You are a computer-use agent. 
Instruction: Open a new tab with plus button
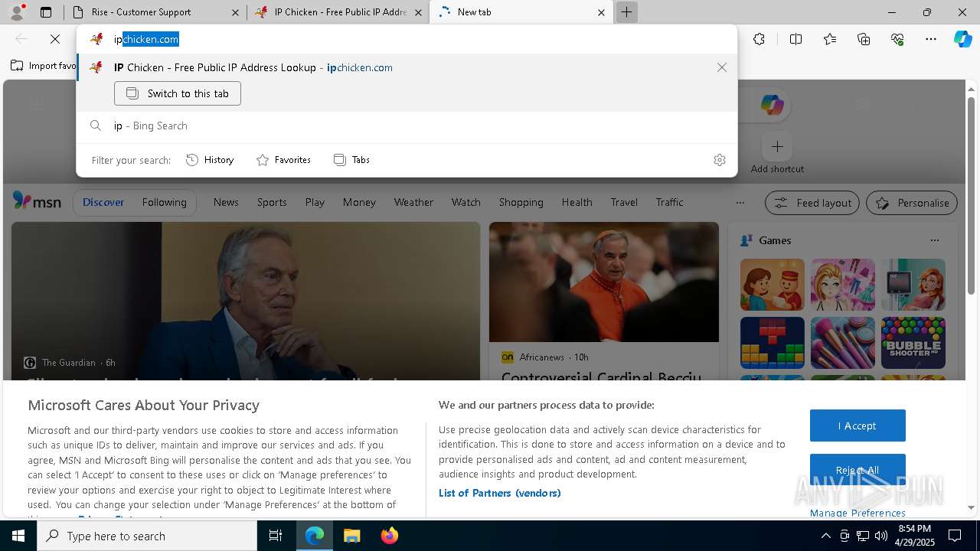(x=626, y=12)
